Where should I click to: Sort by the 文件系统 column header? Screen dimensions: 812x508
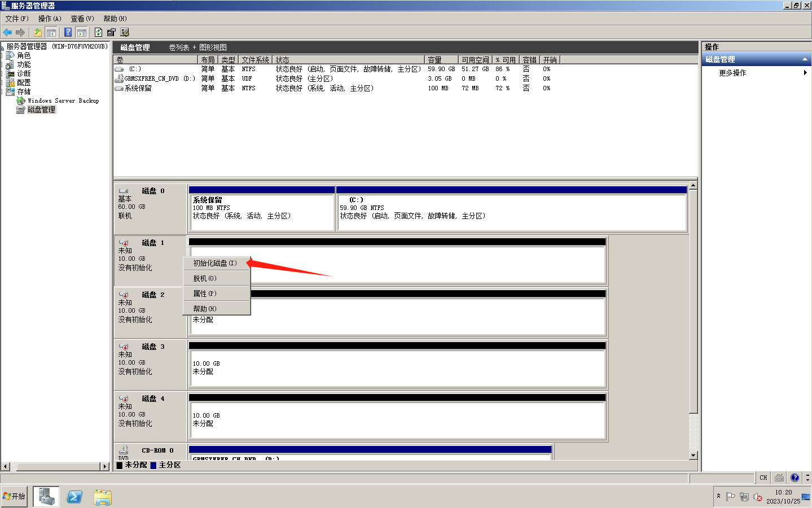click(x=255, y=60)
